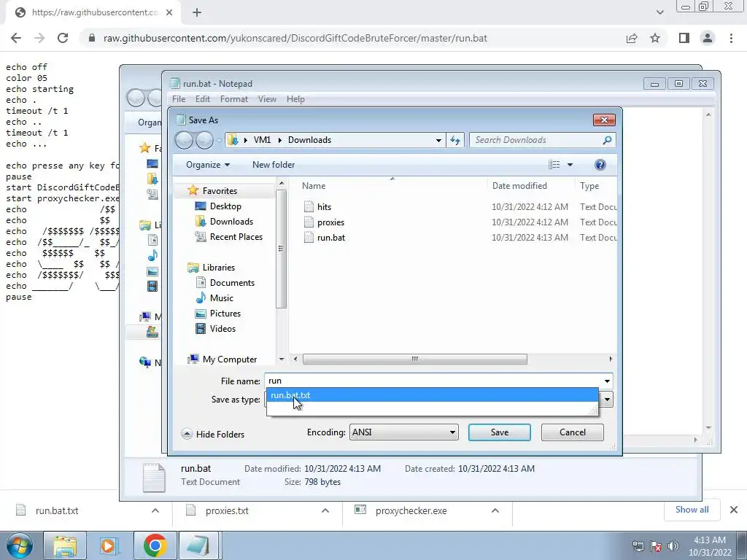Open the Notepad Edit menu
This screenshot has height=560, width=747.
tap(203, 99)
